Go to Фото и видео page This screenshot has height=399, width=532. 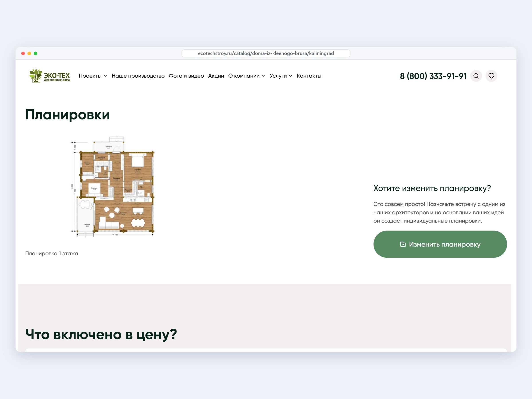186,76
